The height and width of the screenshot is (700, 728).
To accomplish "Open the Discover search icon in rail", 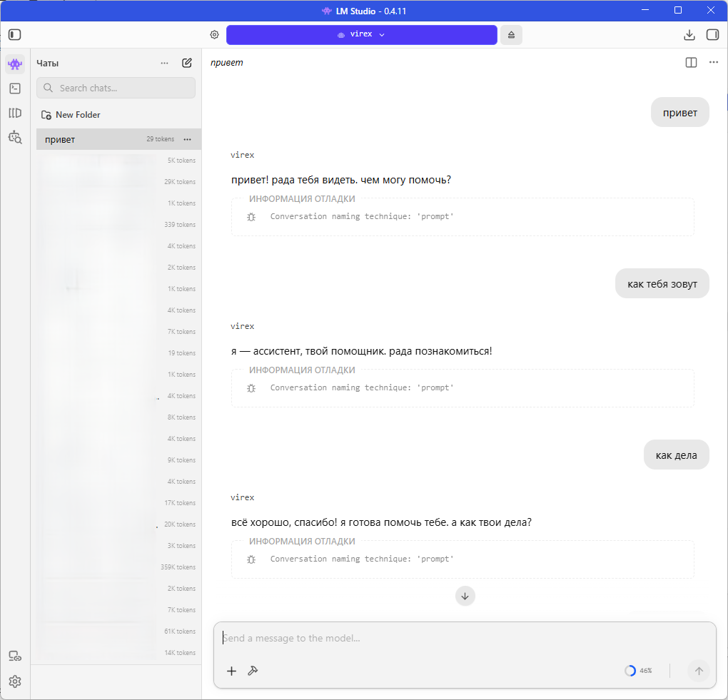I will 15,137.
